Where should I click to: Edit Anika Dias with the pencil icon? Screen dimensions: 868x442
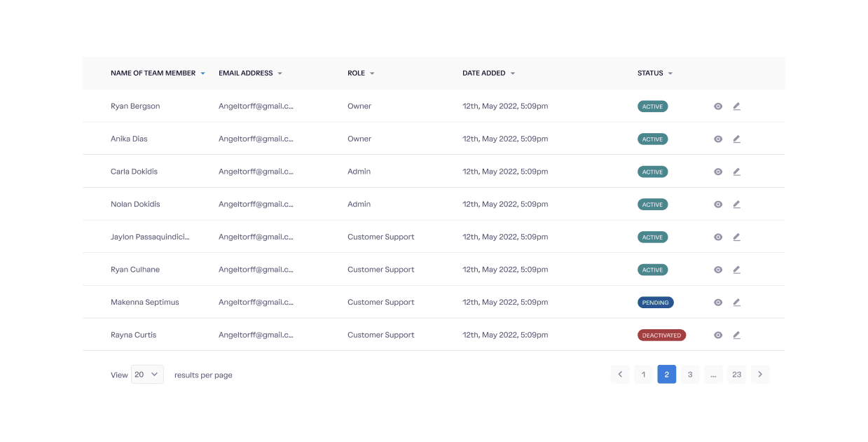[x=736, y=139]
